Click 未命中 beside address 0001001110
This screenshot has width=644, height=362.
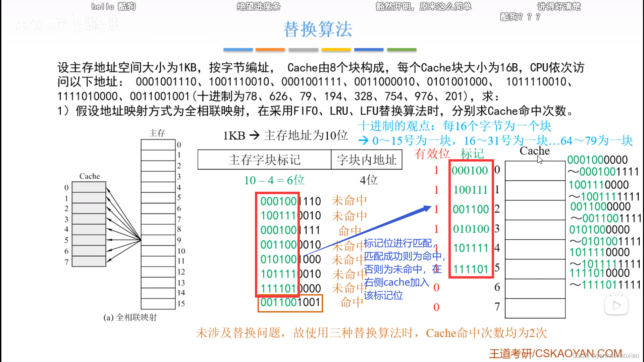coord(349,201)
